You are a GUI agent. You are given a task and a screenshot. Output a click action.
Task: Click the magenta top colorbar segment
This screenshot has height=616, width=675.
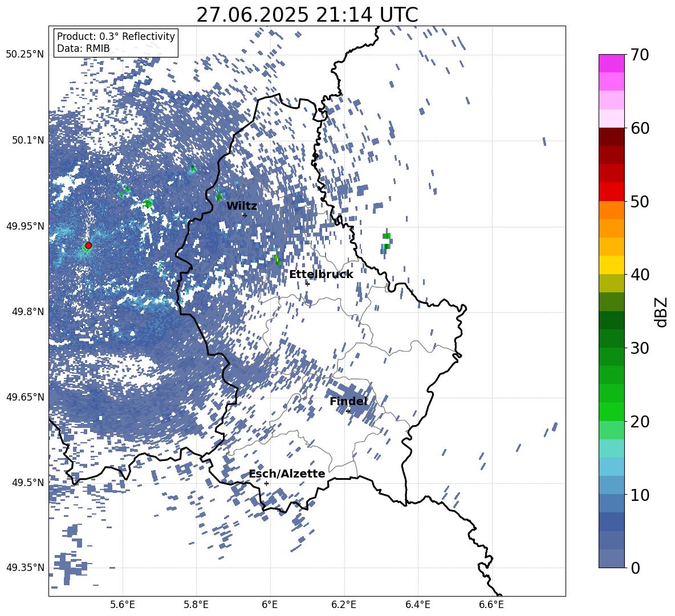[x=612, y=63]
